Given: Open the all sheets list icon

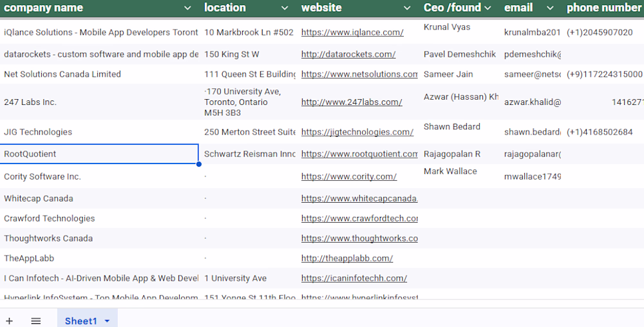Looking at the screenshot, I should (x=36, y=321).
